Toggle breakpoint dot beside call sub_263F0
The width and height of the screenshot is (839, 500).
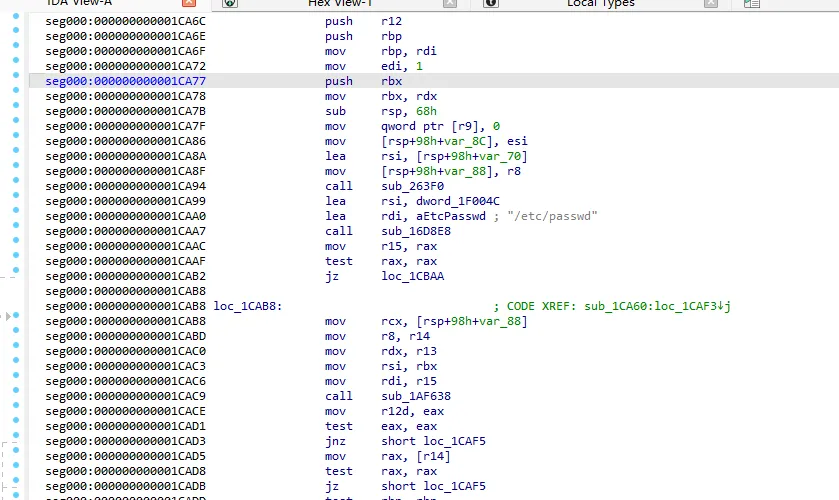[x=16, y=180]
